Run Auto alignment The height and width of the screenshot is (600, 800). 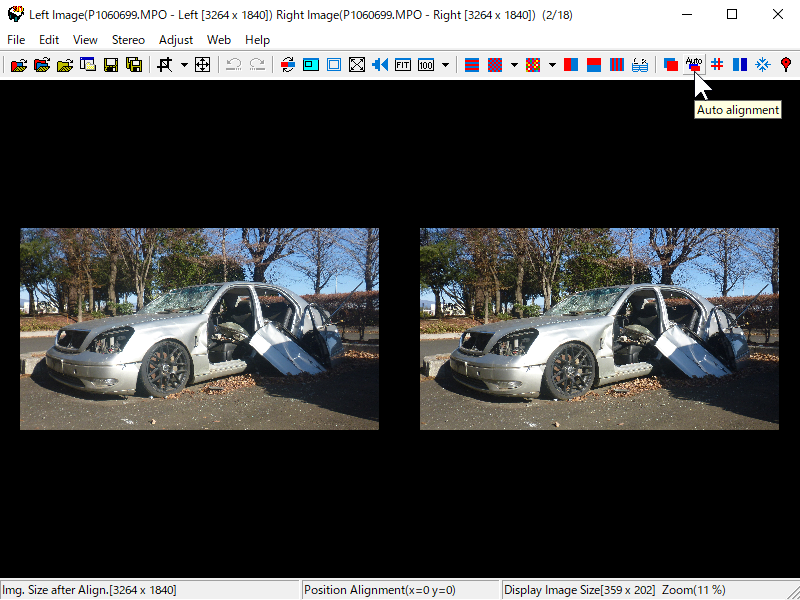(694, 65)
